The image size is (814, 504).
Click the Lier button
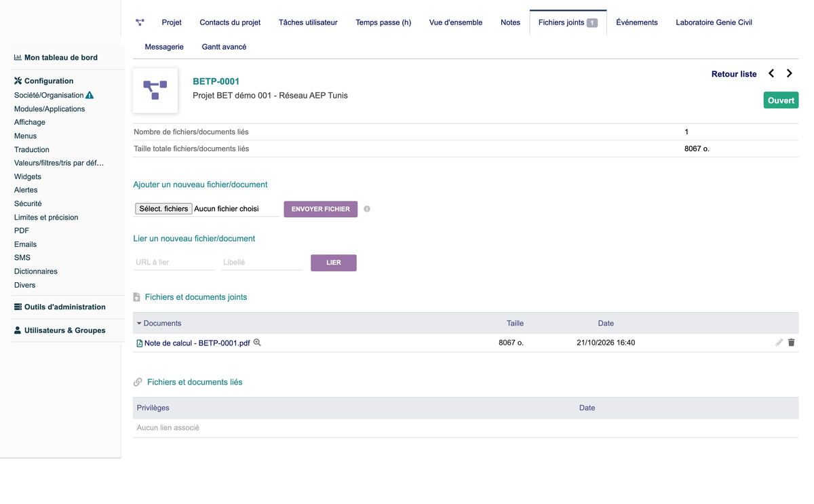point(334,263)
